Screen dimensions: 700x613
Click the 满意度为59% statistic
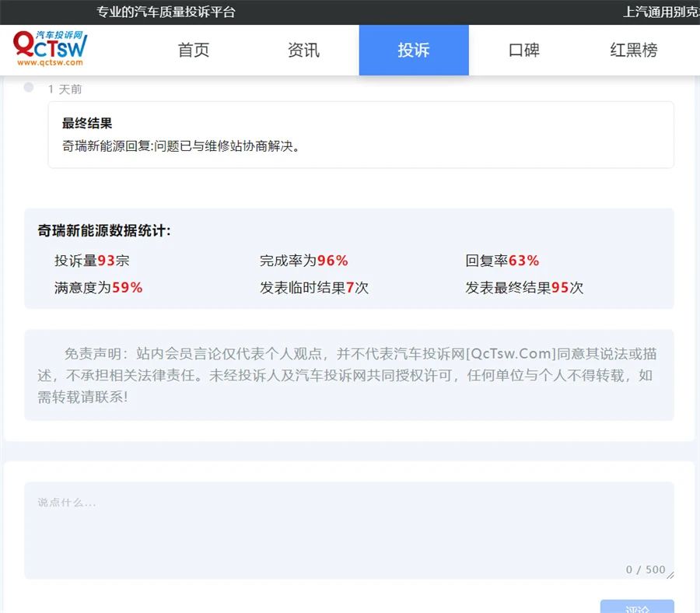(98, 287)
